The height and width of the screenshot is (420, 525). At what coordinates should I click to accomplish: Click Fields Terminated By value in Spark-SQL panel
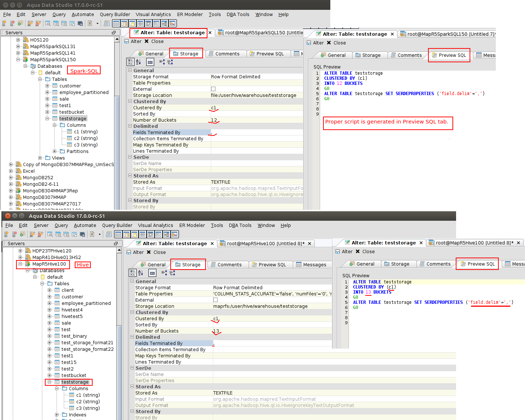(257, 133)
